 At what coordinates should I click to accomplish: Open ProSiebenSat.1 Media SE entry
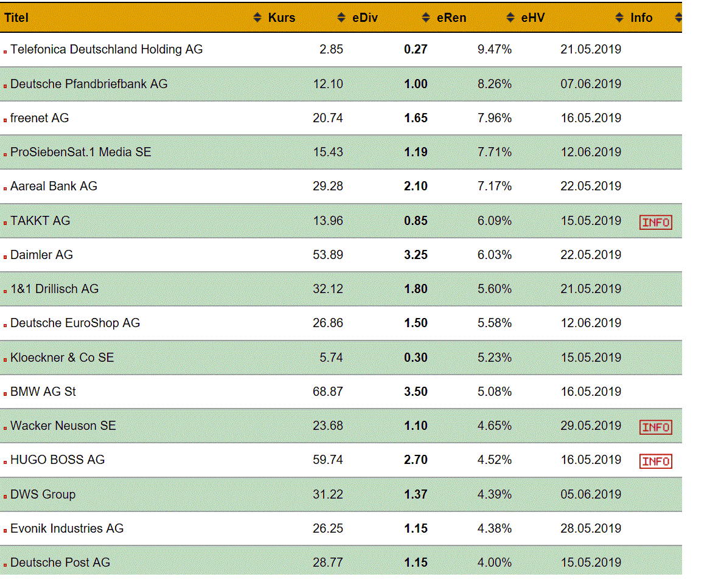(x=81, y=152)
